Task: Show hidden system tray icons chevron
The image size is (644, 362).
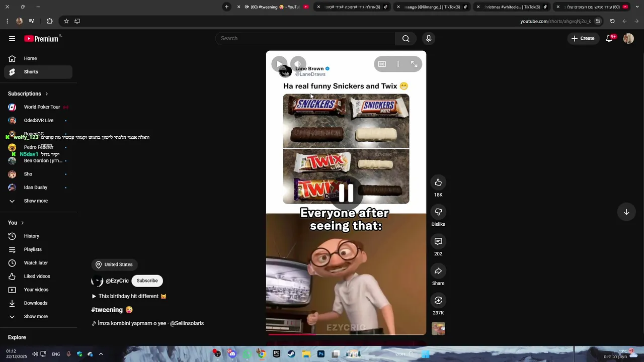Action: (x=101, y=354)
